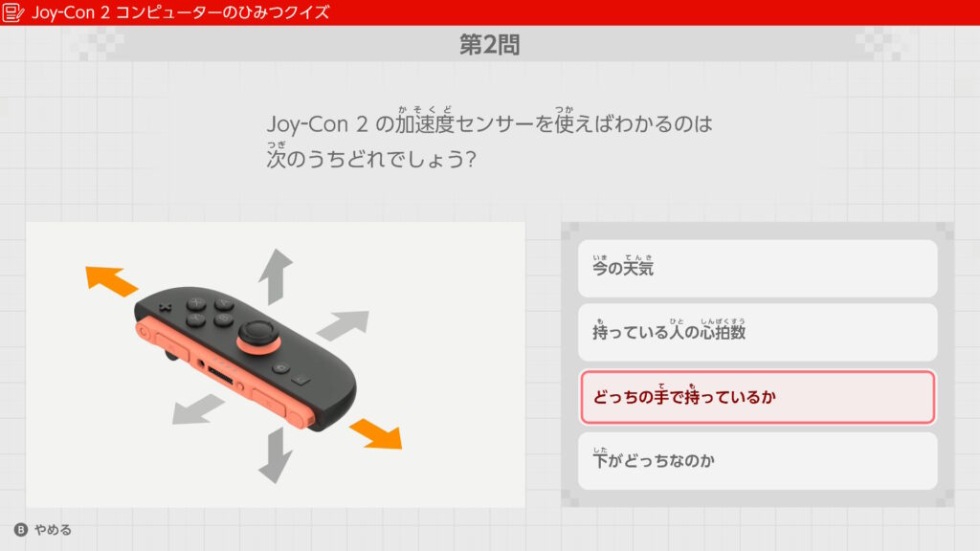Click the Joy-Con illustration image panel
The image size is (980, 551).
(x=276, y=364)
